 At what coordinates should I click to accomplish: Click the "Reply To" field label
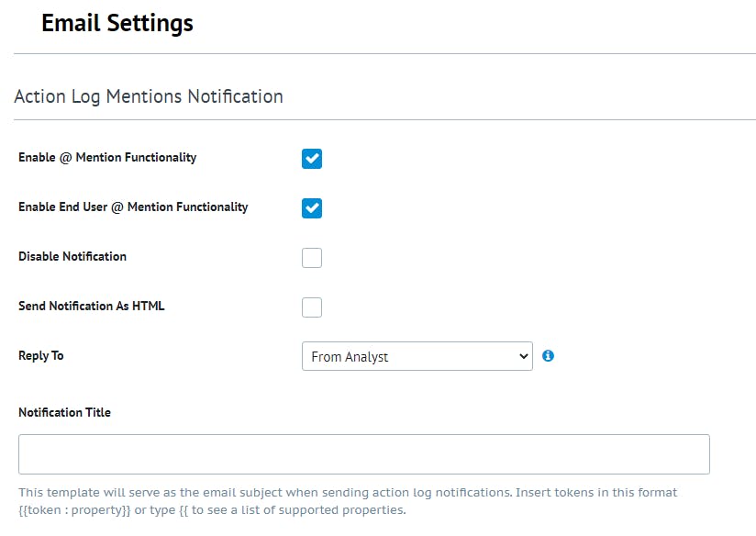pyautogui.click(x=41, y=356)
